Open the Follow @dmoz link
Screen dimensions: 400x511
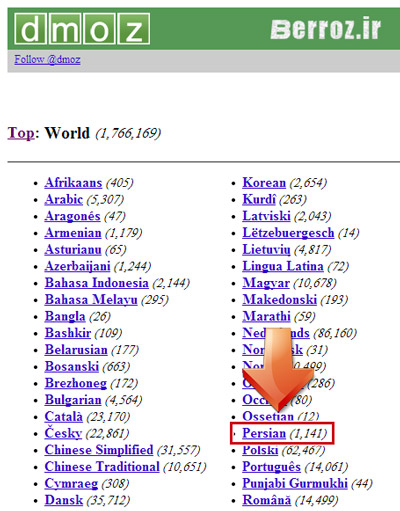[x=47, y=60]
